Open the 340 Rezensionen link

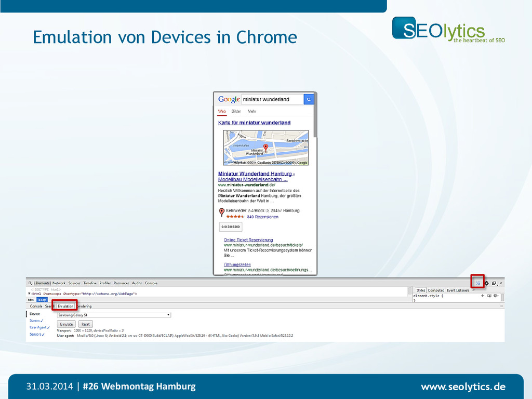pos(262,217)
